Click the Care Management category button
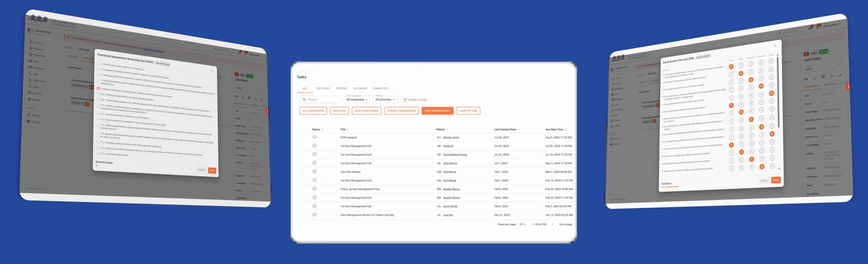This screenshot has height=264, width=868. [437, 111]
